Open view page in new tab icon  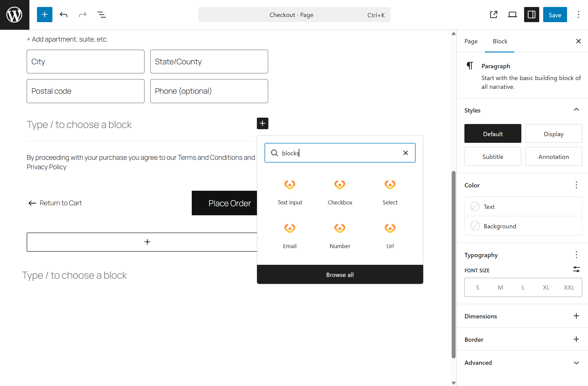coord(493,15)
